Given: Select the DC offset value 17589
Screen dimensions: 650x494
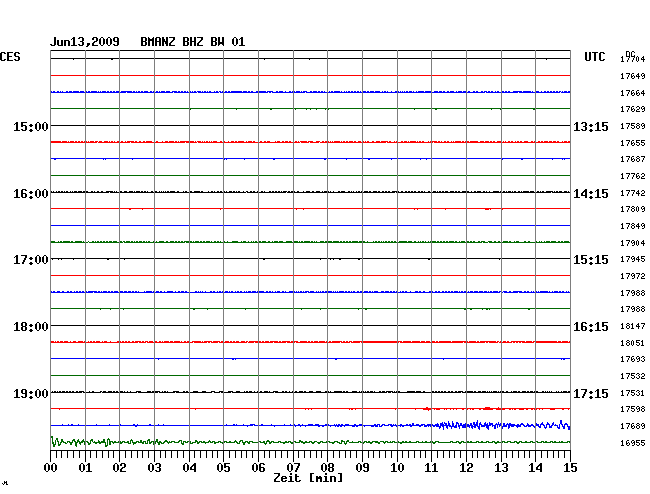Looking at the screenshot, I should (633, 126).
